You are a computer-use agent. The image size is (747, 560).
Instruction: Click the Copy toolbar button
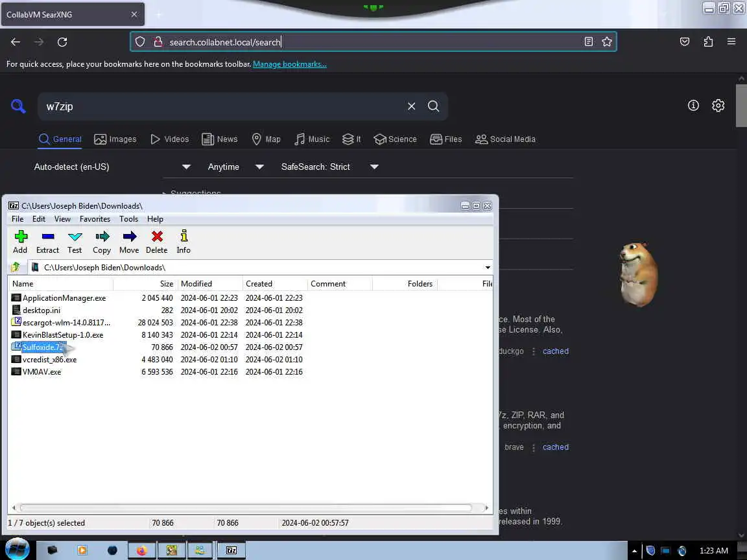[102, 242]
